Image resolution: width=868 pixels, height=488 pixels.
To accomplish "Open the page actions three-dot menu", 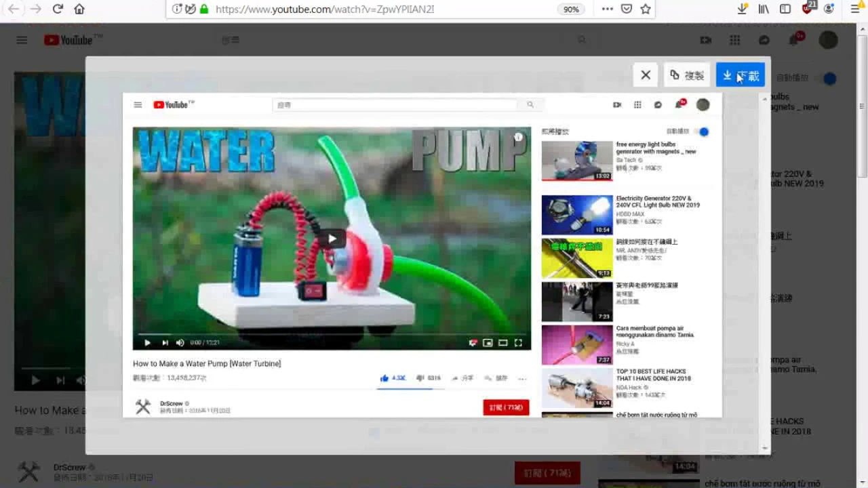I will coord(607,9).
